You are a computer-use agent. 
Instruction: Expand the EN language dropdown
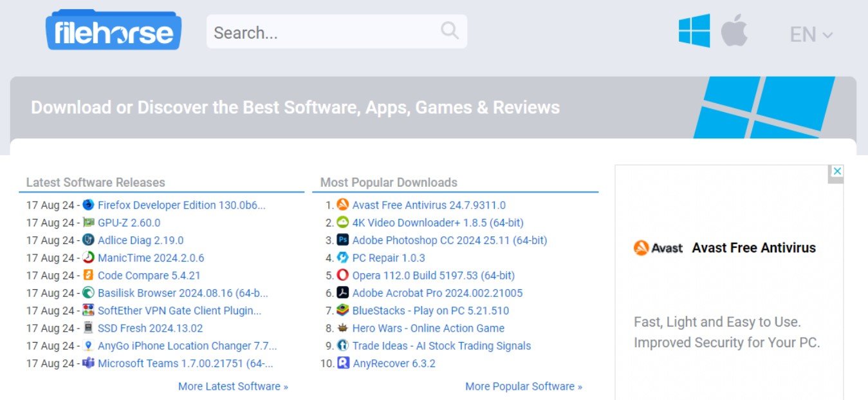click(811, 34)
